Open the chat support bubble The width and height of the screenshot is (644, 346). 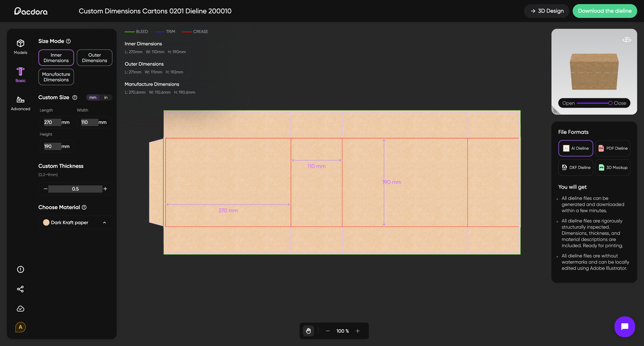tap(624, 326)
